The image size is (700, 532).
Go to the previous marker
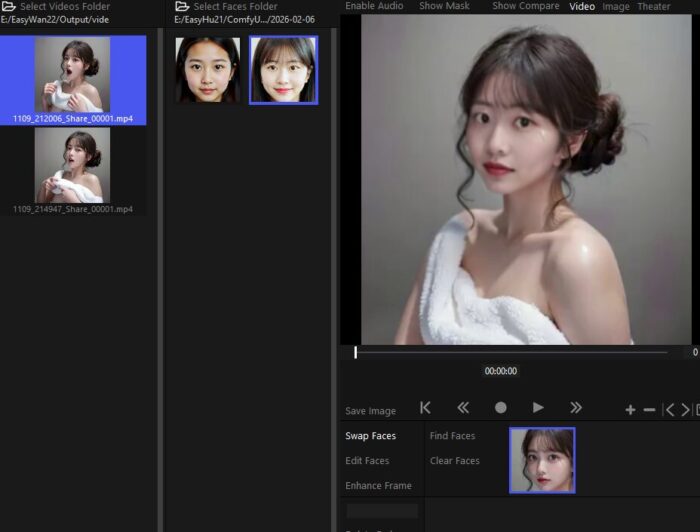pyautogui.click(x=670, y=410)
